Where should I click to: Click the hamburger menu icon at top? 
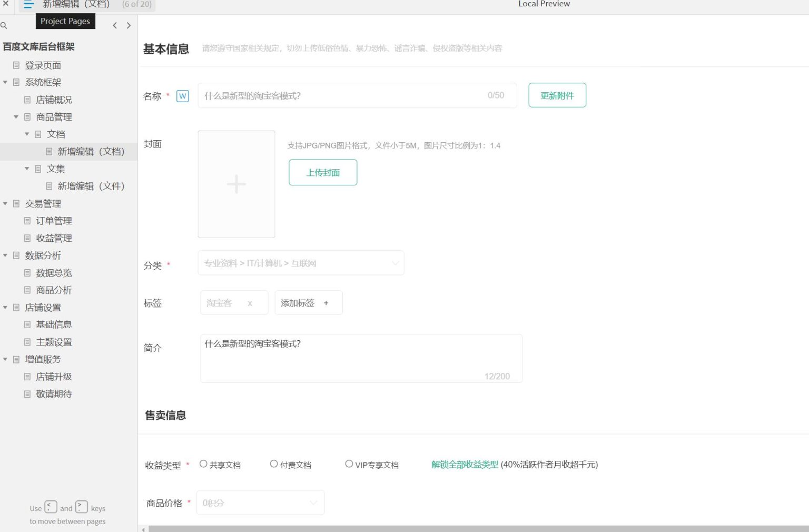coord(28,4)
